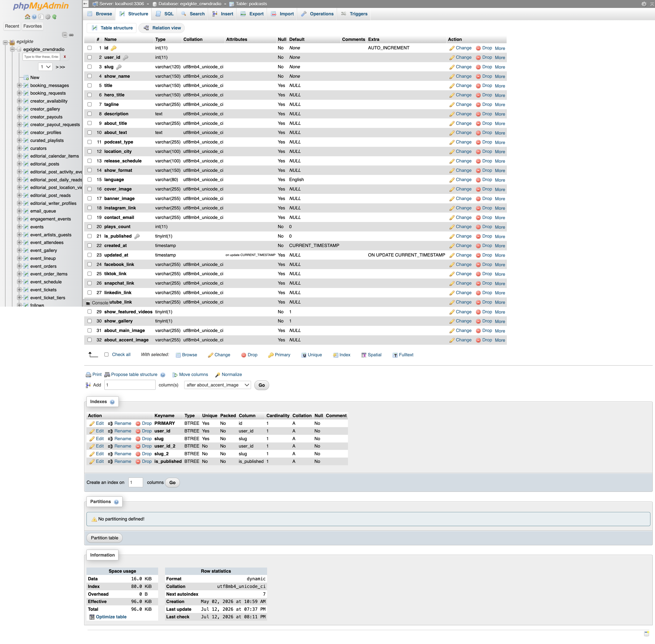Collapse the egxlgkte_crwndradio database node
Viewport: 655px width, 644px height.
point(12,49)
